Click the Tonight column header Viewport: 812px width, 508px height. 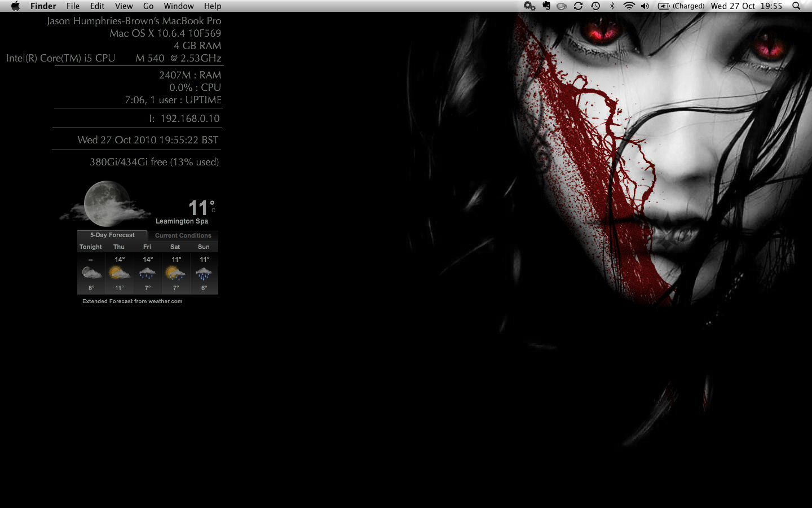coord(91,247)
